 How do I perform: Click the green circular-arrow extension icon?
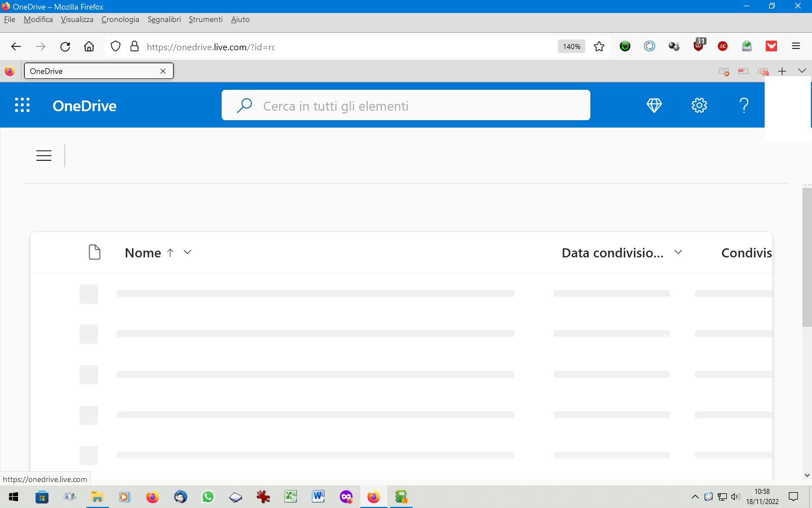pyautogui.click(x=625, y=46)
